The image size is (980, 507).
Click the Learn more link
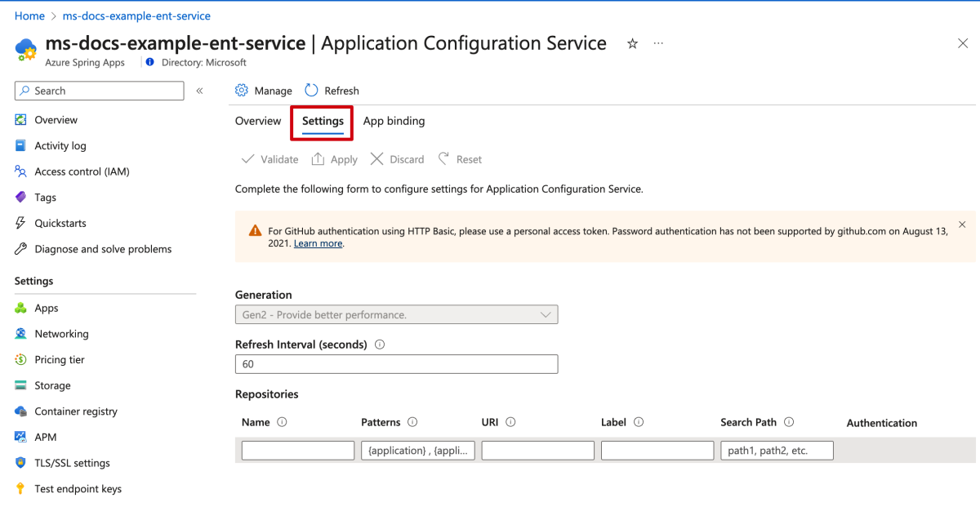pyautogui.click(x=318, y=243)
